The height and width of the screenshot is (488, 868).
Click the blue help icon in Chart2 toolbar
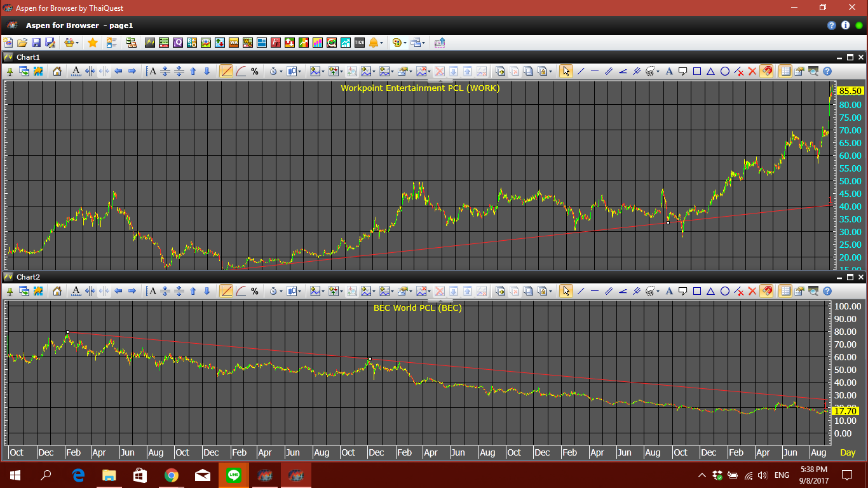[x=827, y=291]
